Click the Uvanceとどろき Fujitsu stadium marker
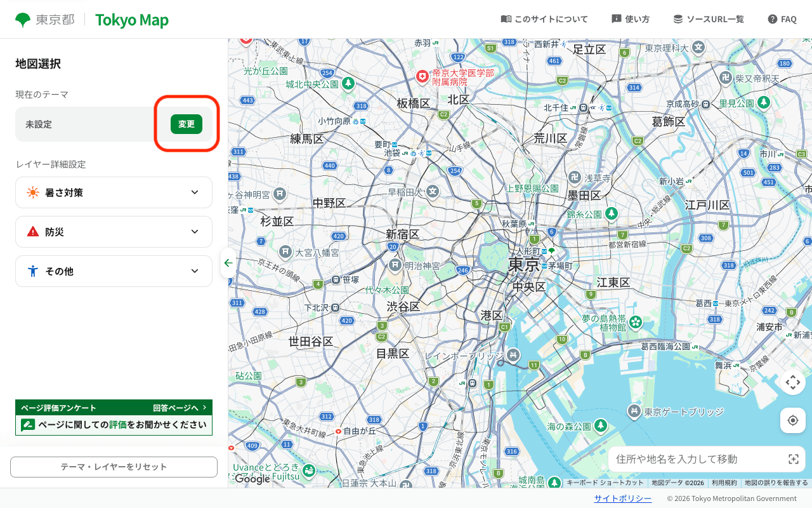 309,471
